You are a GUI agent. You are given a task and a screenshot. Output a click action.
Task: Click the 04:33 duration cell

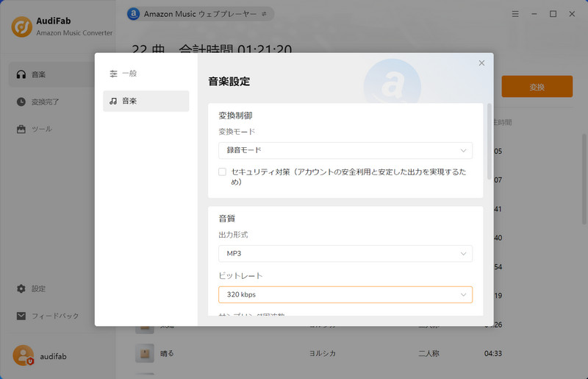pyautogui.click(x=492, y=353)
